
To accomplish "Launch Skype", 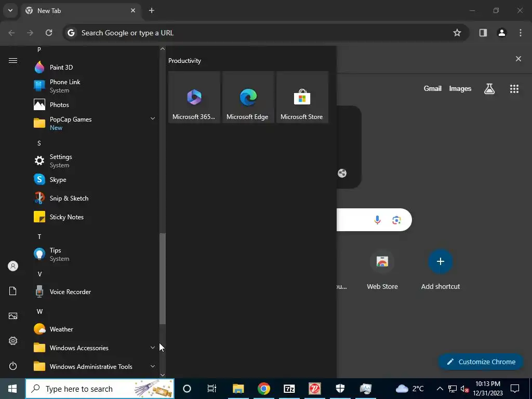I will (x=95, y=179).
